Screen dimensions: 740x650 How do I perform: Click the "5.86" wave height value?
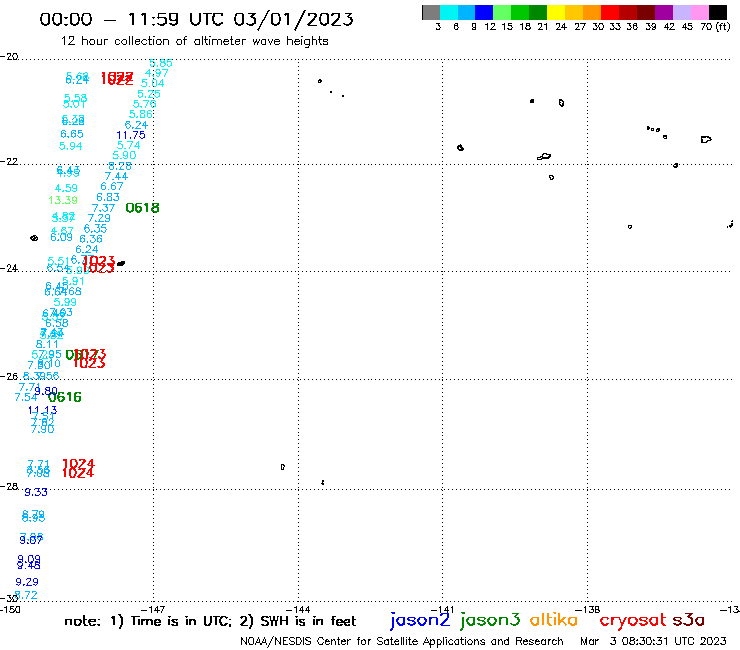141,114
